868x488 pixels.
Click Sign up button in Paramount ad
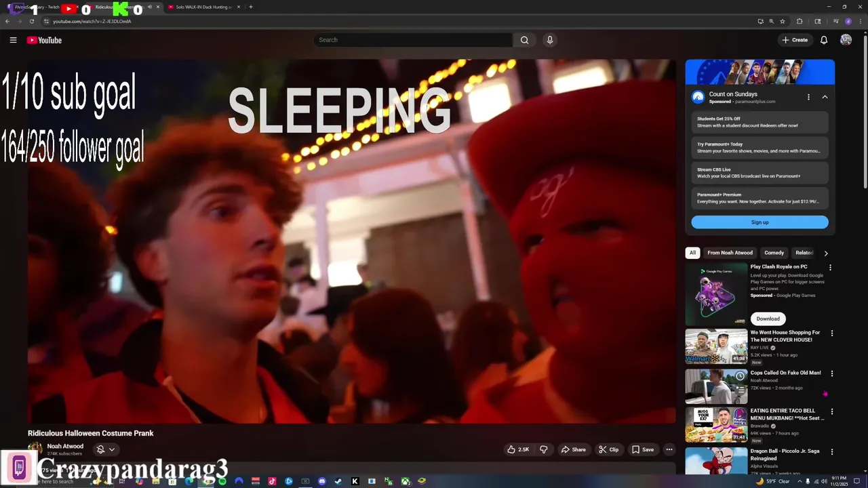tap(759, 222)
